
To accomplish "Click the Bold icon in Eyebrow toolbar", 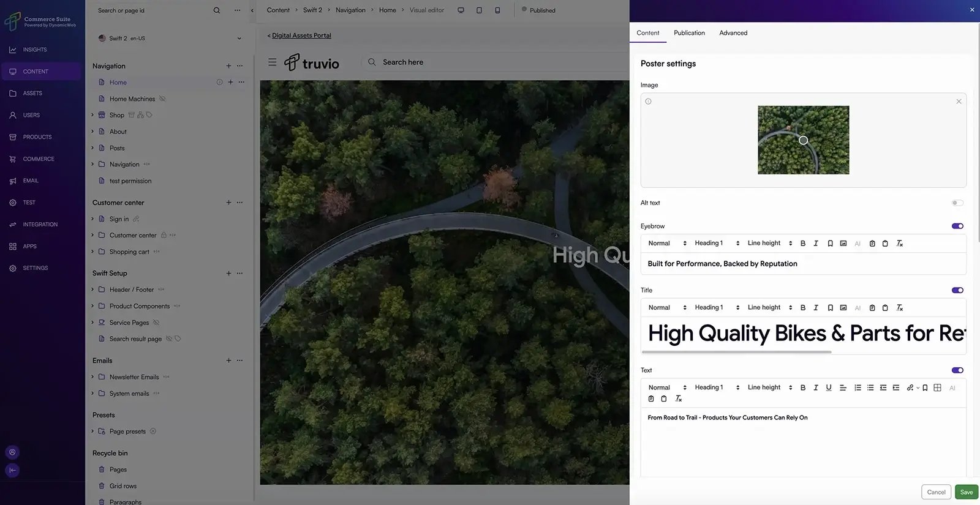I will click(x=803, y=244).
